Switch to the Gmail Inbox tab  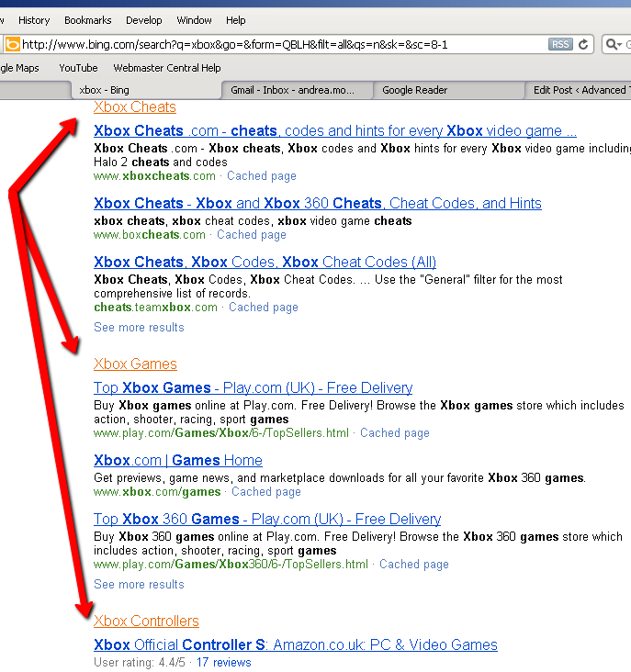pos(299,90)
